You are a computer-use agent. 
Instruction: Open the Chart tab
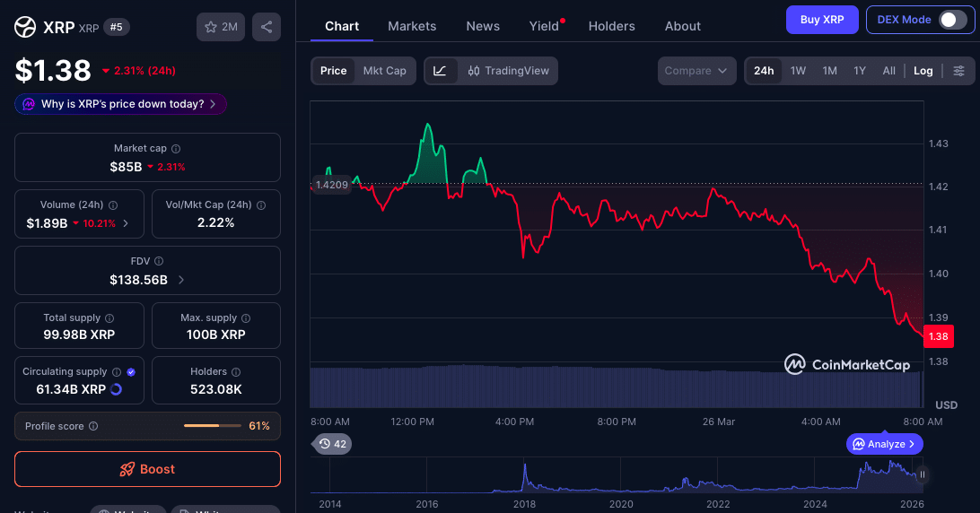[x=342, y=26]
